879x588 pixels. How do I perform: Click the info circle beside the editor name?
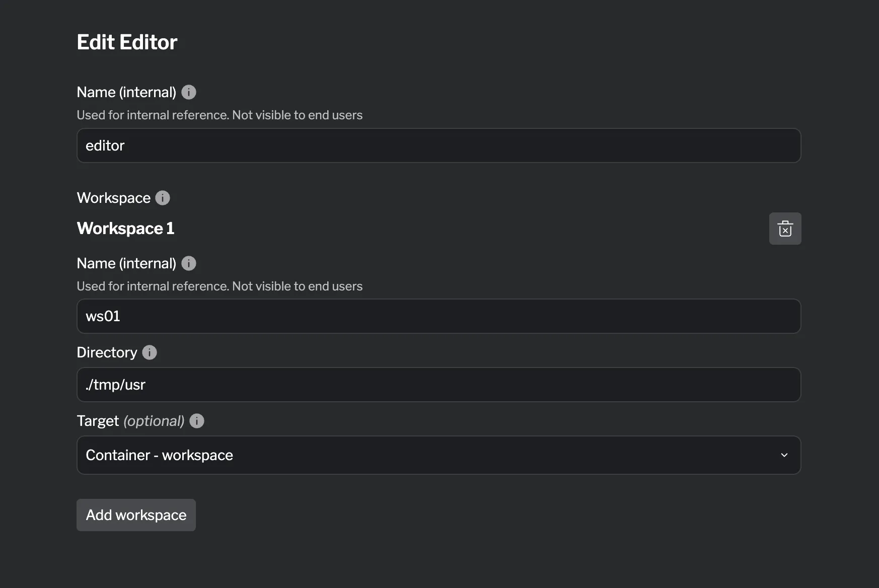189,92
